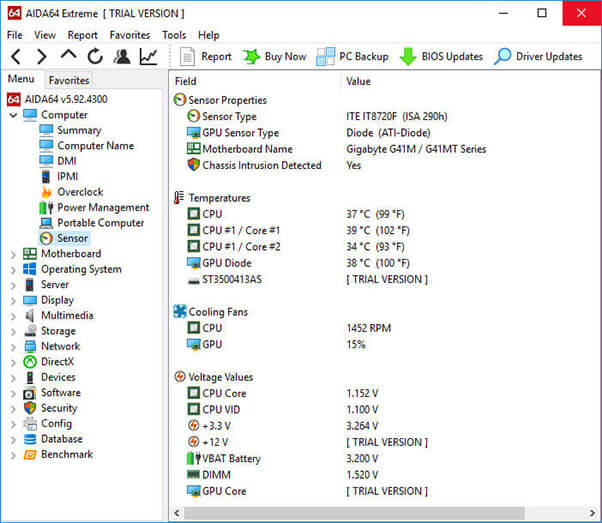The width and height of the screenshot is (602, 523).
Task: Click the Security shield icon in the tree
Action: click(30, 408)
